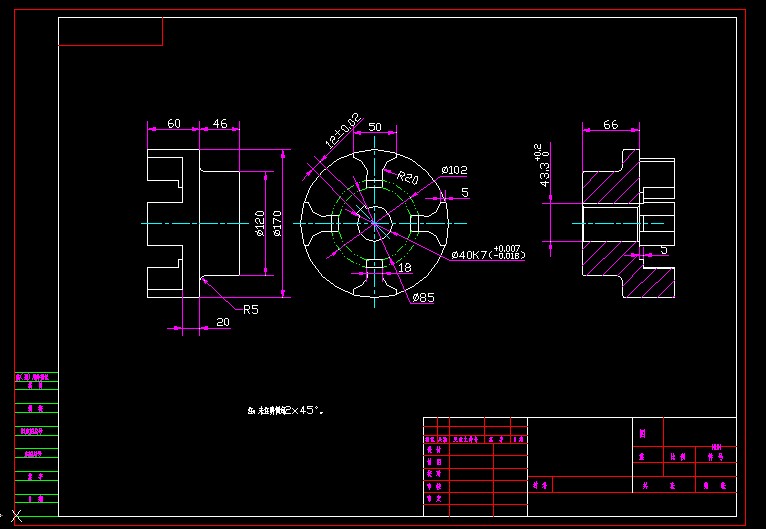Screen dimensions: 766x529
Task: Click the ø120 diameter dimension text
Action: [x=260, y=223]
